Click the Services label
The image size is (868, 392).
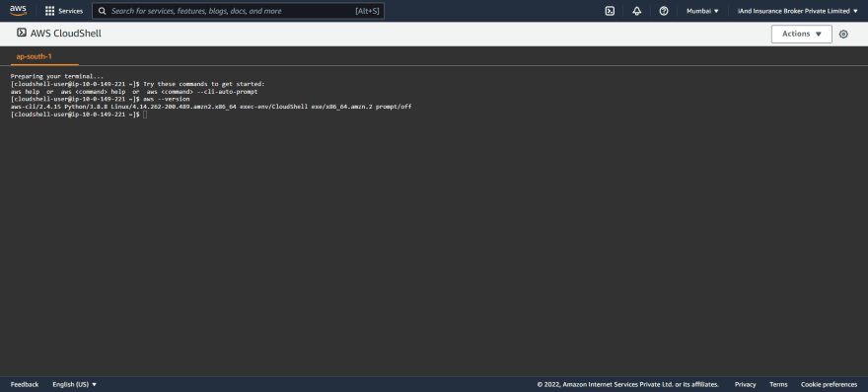point(71,11)
